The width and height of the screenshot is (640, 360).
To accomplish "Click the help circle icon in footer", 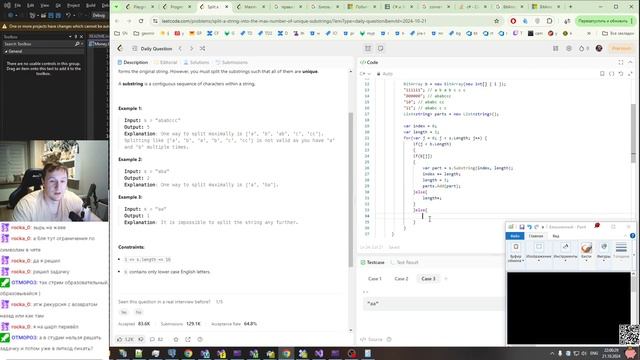I will pyautogui.click(x=200, y=340).
